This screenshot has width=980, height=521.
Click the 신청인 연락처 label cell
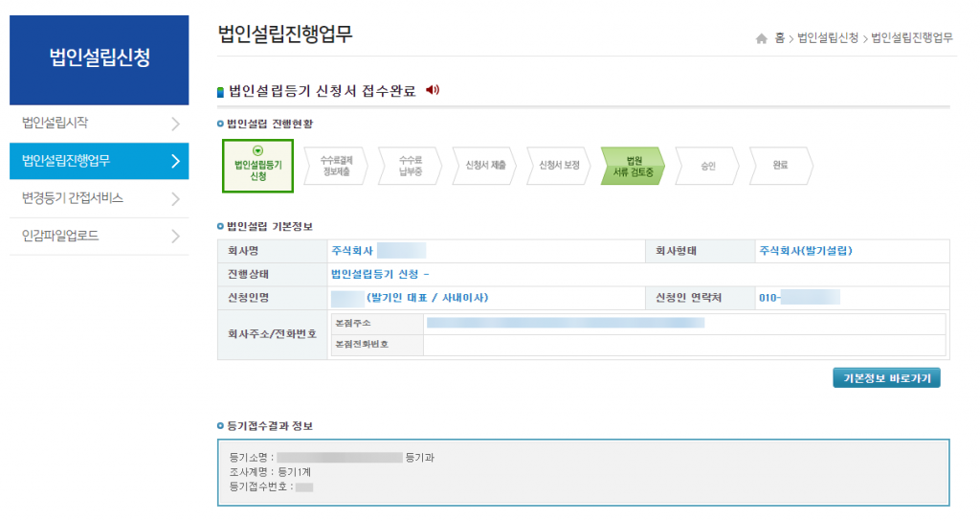[701, 299]
